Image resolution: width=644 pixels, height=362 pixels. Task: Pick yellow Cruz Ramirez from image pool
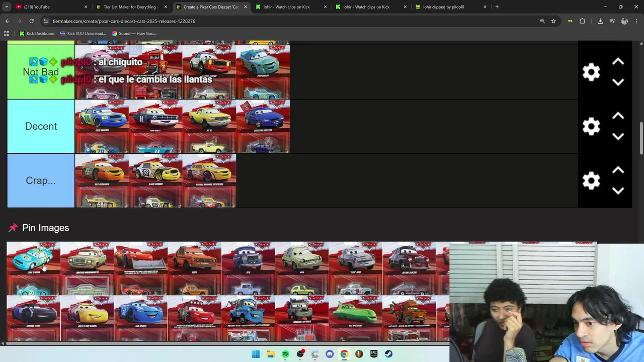click(x=87, y=318)
